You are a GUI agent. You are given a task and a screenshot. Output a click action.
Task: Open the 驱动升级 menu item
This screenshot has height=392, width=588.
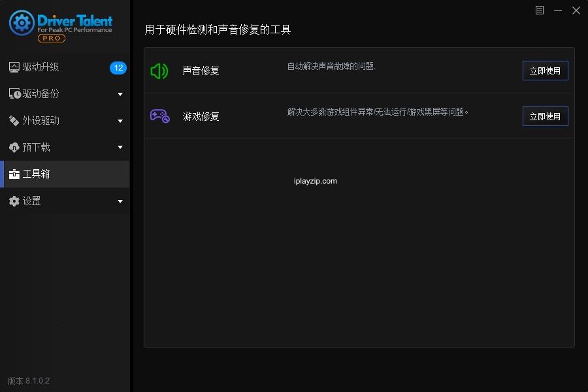(x=65, y=67)
